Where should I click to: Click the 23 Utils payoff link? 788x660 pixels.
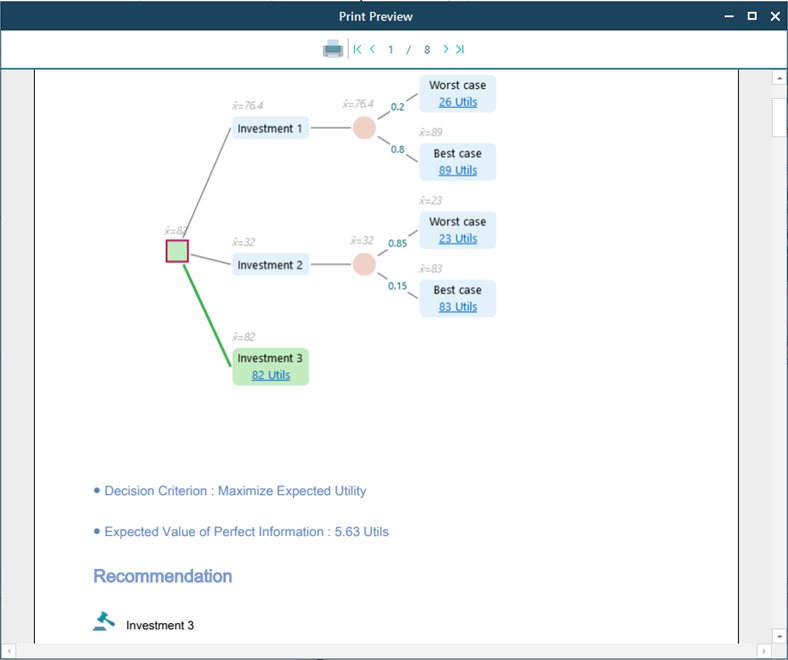pos(458,238)
